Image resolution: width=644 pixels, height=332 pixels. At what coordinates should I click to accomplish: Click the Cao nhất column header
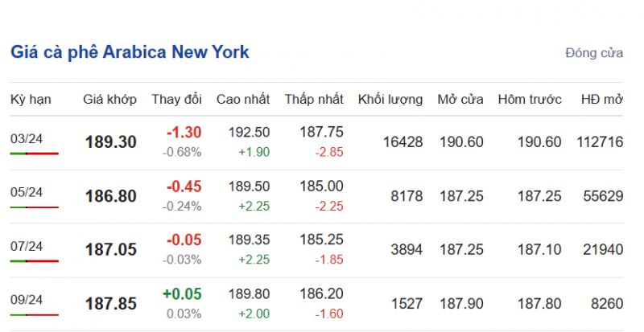pyautogui.click(x=243, y=100)
